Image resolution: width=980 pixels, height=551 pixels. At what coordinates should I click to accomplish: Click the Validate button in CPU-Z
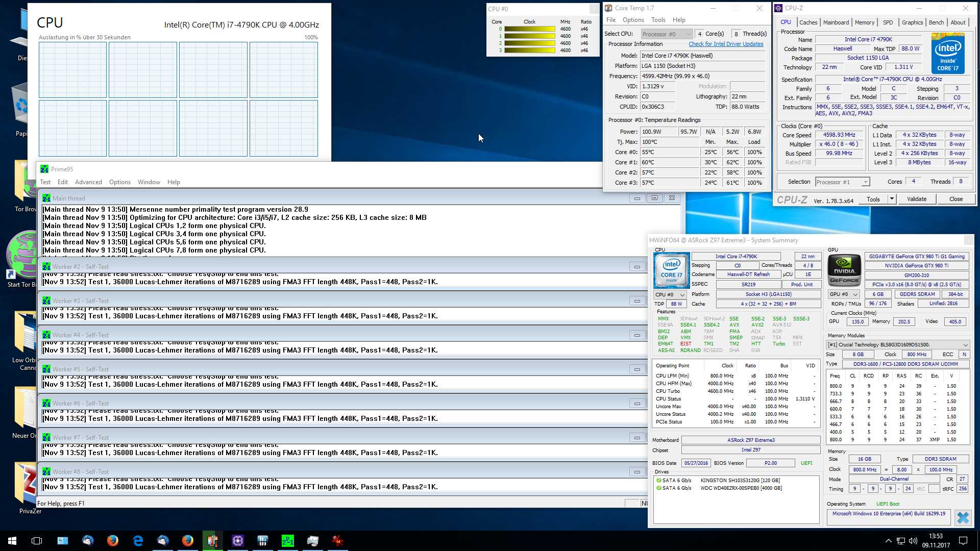917,199
